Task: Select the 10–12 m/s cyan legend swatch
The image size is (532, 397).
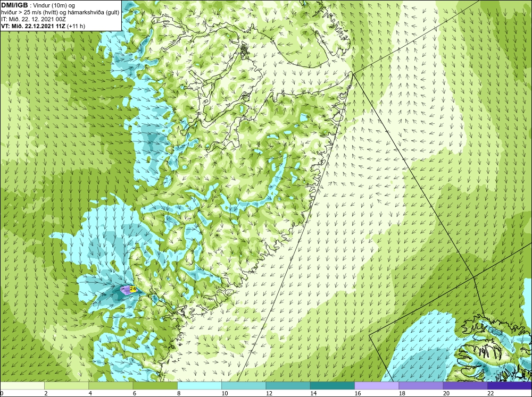Action: pyautogui.click(x=244, y=386)
